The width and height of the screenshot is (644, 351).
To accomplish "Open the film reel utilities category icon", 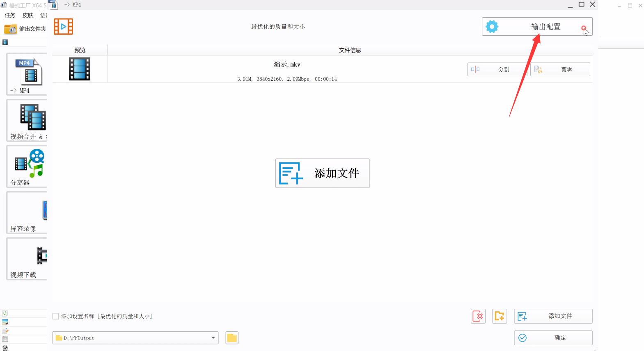I will click(5, 348).
